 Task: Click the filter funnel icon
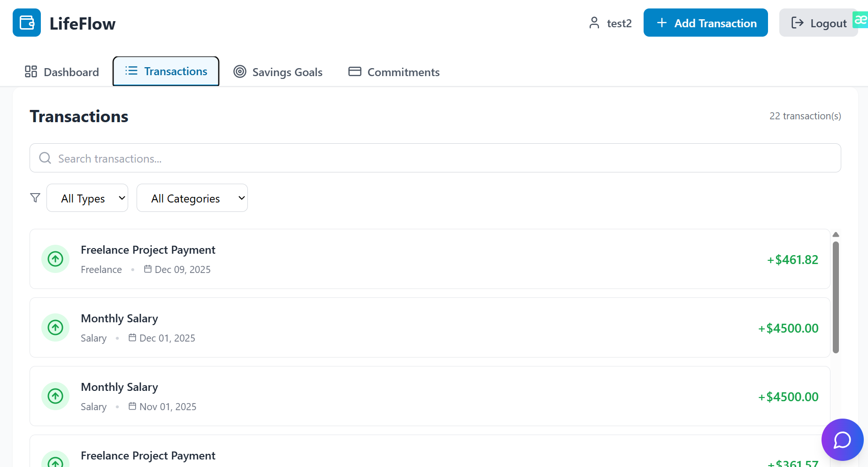pyautogui.click(x=35, y=198)
